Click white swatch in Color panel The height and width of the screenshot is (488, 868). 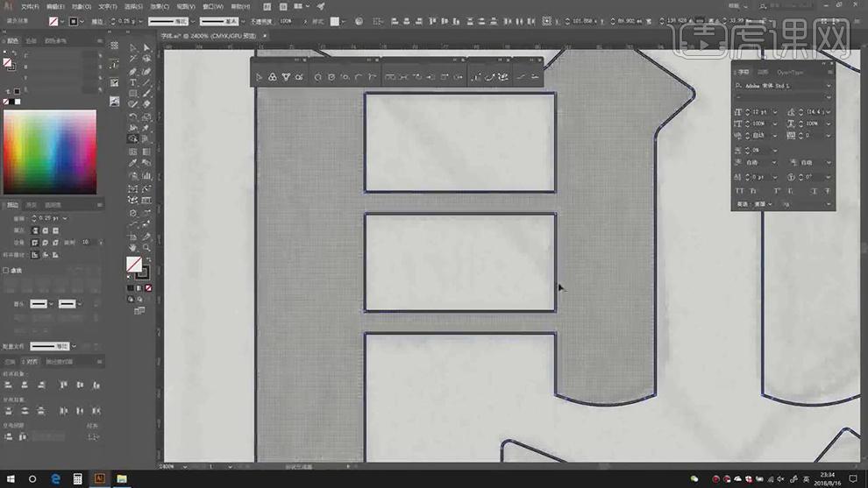coord(18,102)
